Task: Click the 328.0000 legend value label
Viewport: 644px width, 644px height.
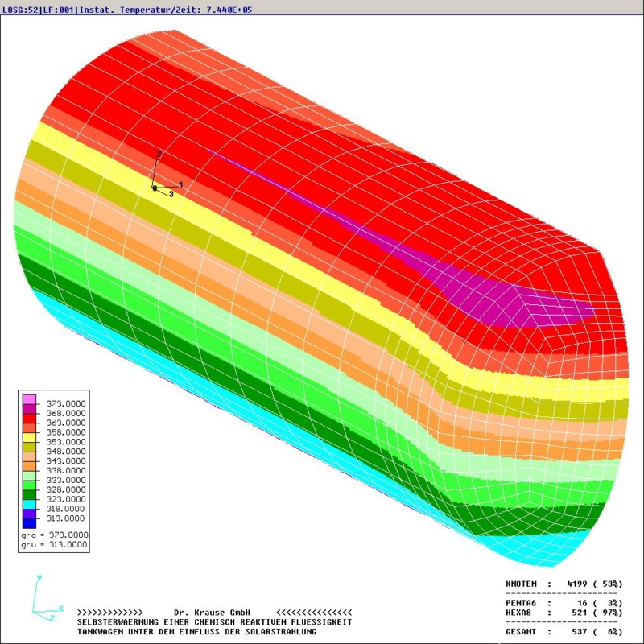Action: coord(66,489)
